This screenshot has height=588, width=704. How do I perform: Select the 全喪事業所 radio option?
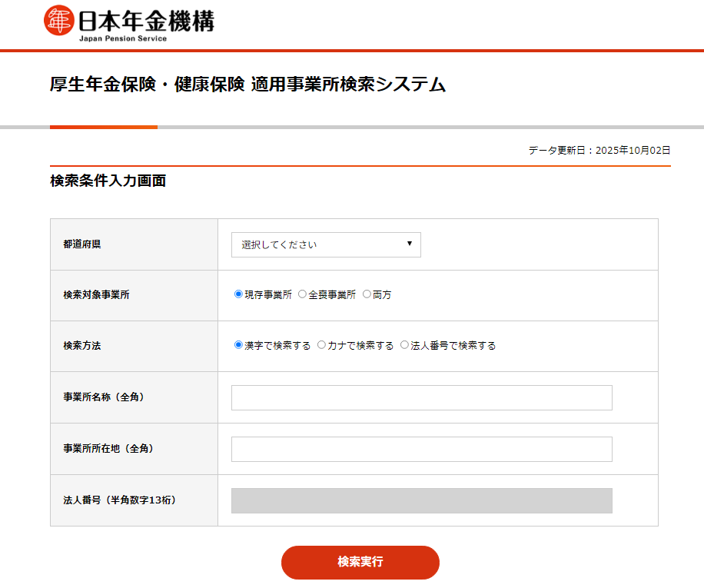tap(302, 294)
